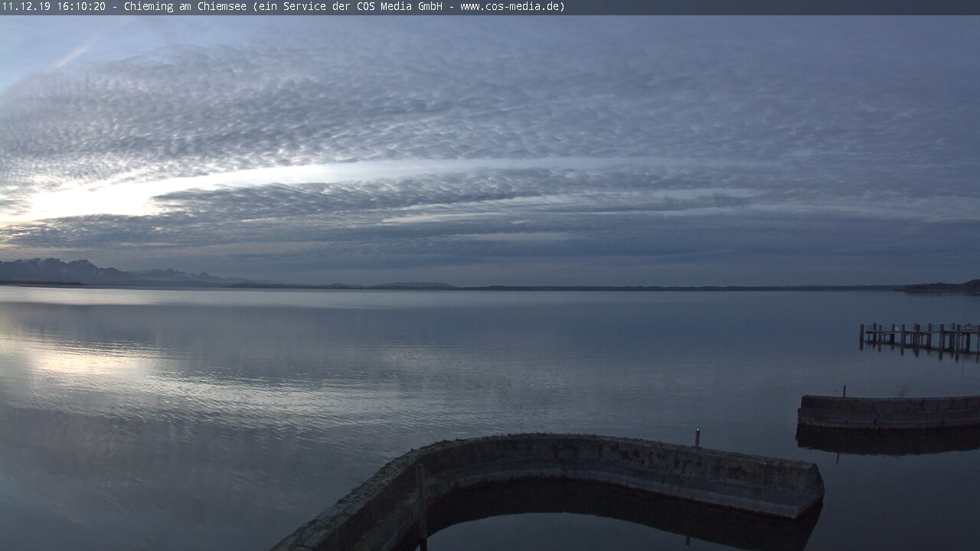The width and height of the screenshot is (980, 551).
Task: Click the wooden post inside the curved pier
Action: click(421, 505)
